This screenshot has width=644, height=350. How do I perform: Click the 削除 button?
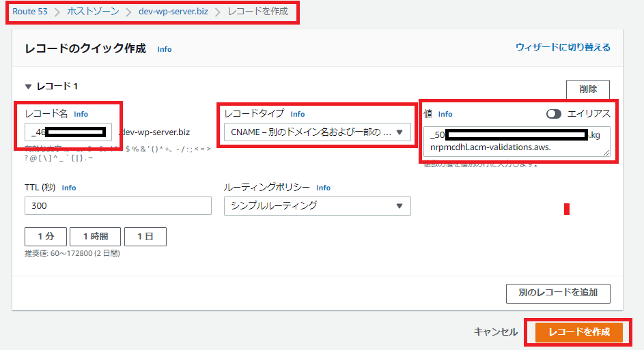point(587,89)
